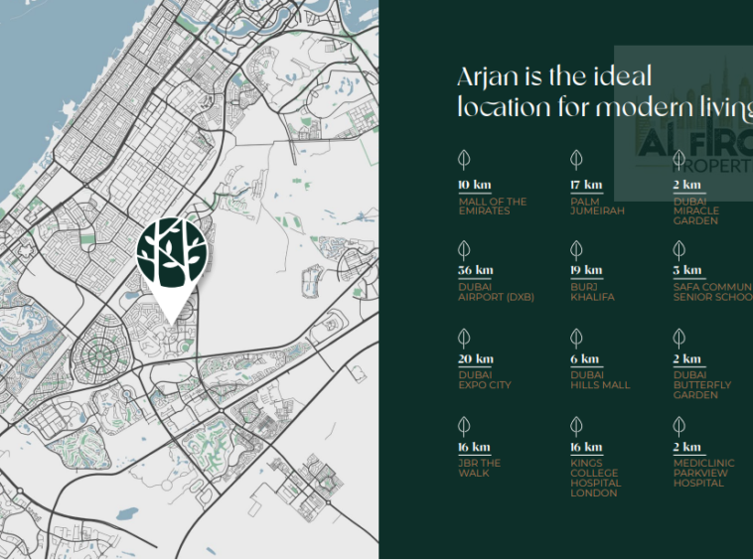Click the leaf icon above Mall of the Emirates

[x=463, y=160]
